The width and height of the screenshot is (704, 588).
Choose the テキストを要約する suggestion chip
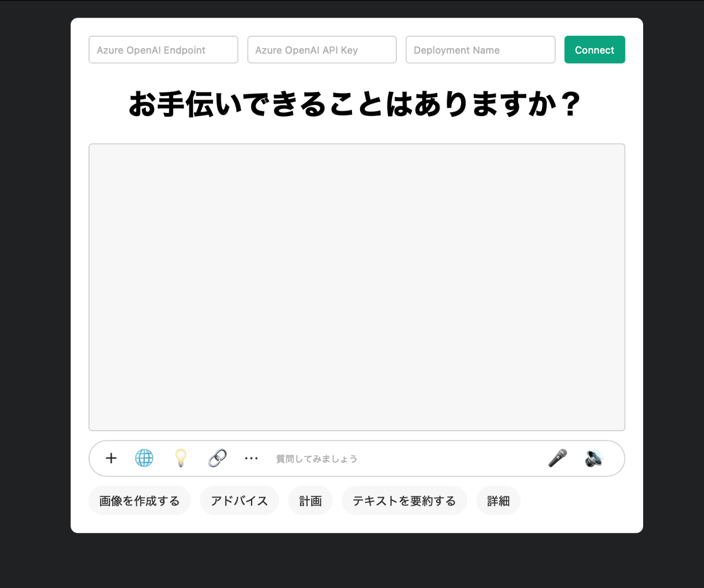point(404,501)
